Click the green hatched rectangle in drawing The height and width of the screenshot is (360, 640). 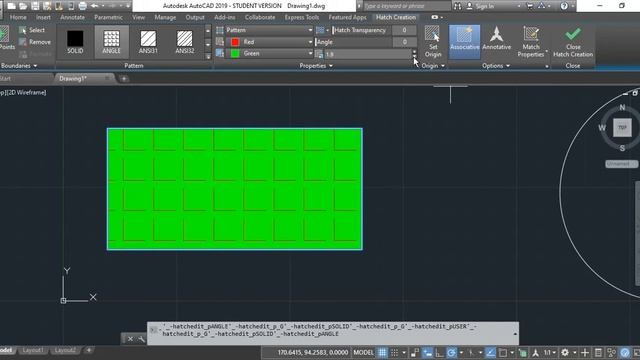pos(235,189)
